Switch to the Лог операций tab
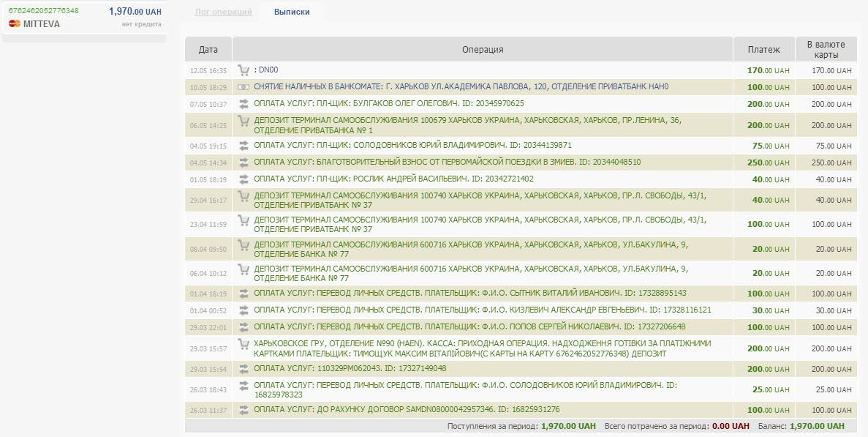This screenshot has width=868, height=437. coord(224,12)
